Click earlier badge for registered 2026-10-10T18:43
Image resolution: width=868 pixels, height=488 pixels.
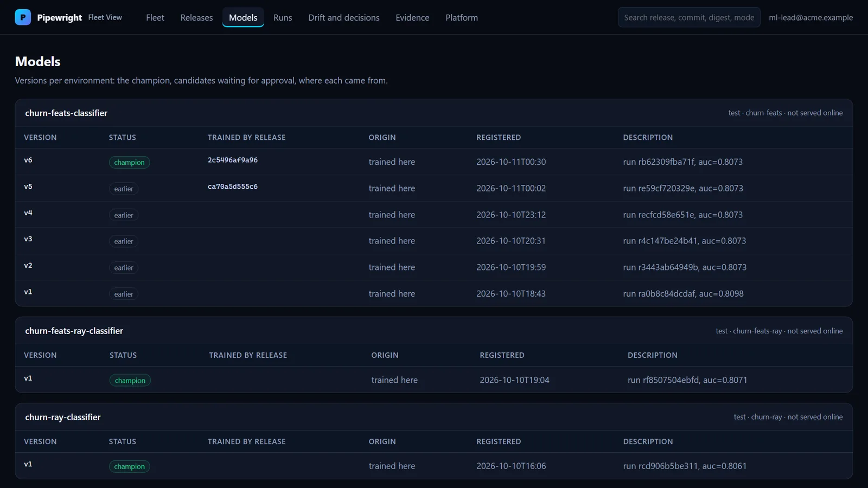coord(124,294)
